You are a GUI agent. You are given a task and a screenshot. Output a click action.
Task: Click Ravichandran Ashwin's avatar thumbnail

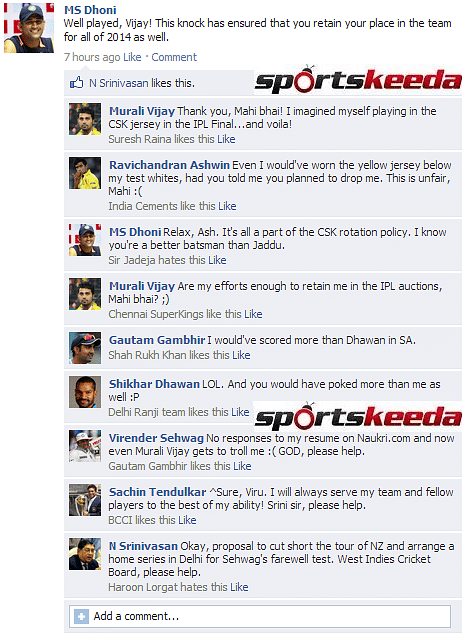[x=85, y=173]
